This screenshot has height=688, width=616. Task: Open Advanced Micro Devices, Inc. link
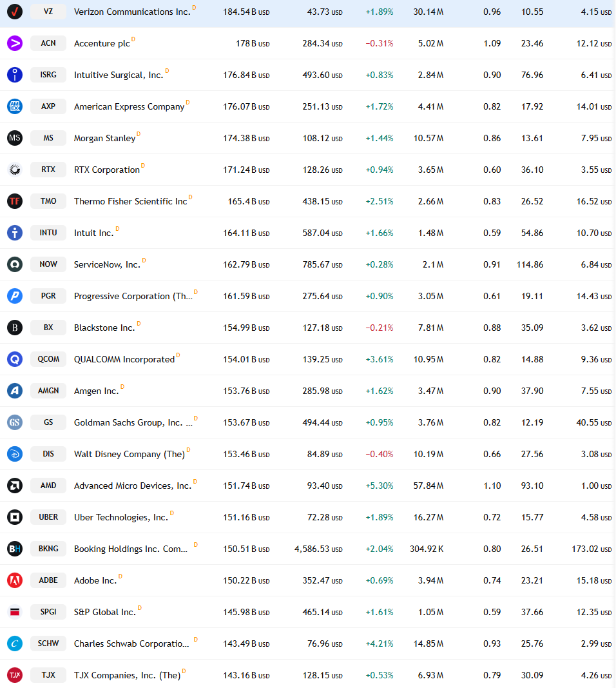click(132, 486)
